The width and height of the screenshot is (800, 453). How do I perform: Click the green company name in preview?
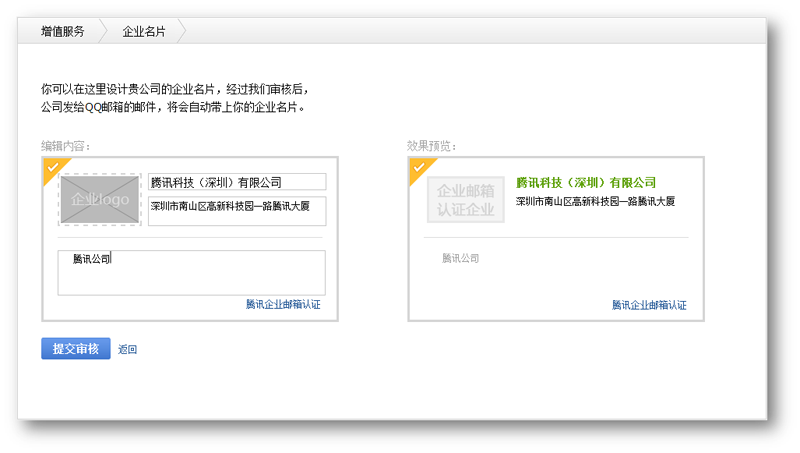[585, 182]
